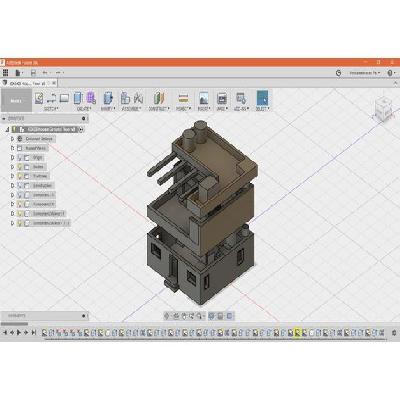This screenshot has width=400, height=400.
Task: Click the Modify press-pull tool icon
Action: (108, 98)
